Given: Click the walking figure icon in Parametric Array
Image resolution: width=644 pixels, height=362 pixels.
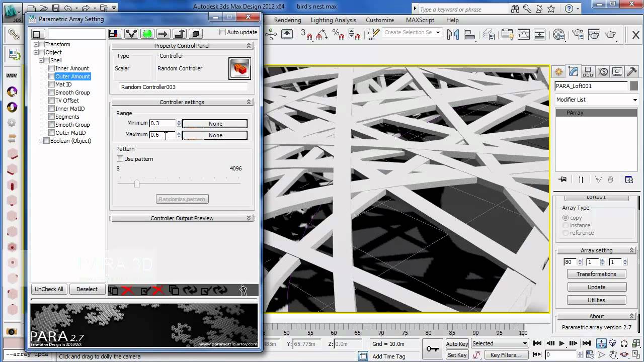Looking at the screenshot, I should tap(244, 290).
